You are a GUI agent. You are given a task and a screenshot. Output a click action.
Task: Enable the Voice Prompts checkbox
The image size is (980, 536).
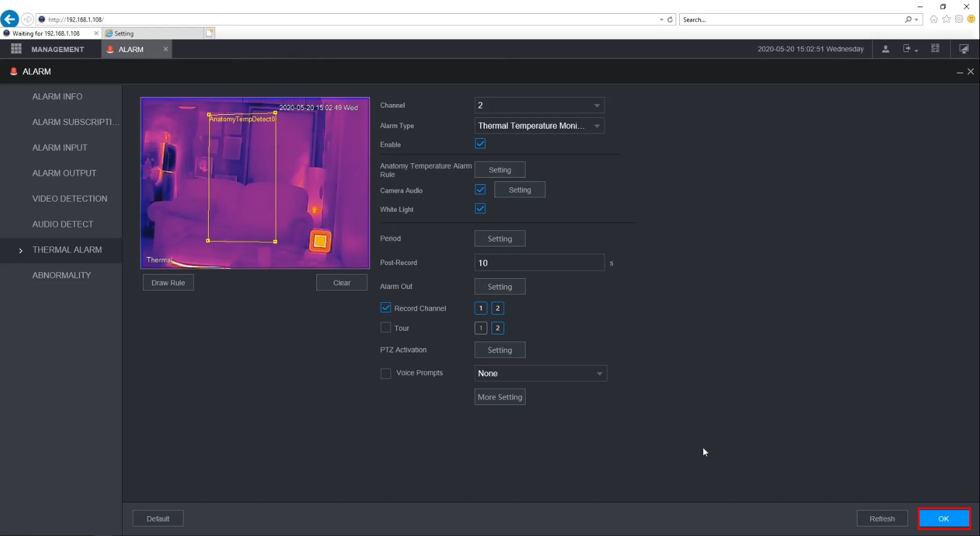[x=386, y=373]
